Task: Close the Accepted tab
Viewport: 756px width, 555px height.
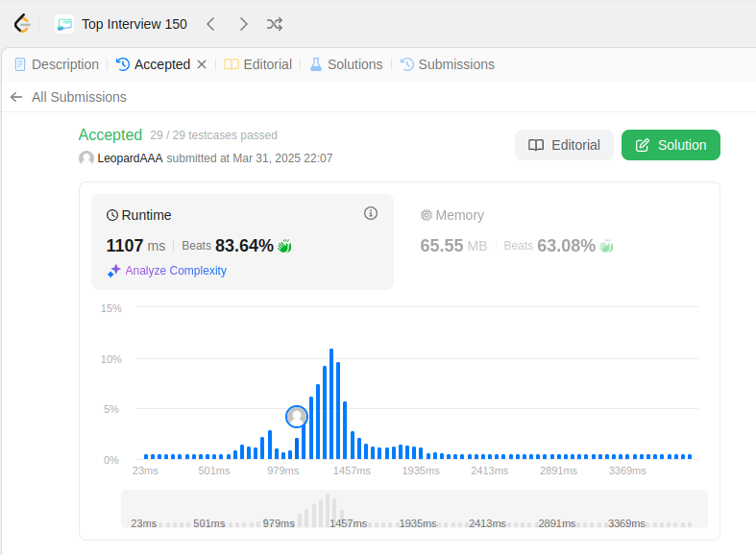Action: coord(202,64)
